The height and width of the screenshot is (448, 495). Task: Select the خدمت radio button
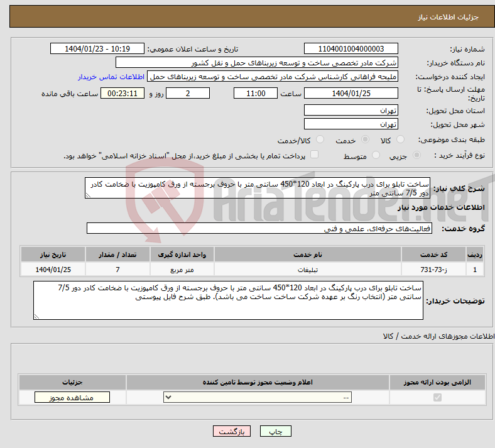[x=365, y=139]
